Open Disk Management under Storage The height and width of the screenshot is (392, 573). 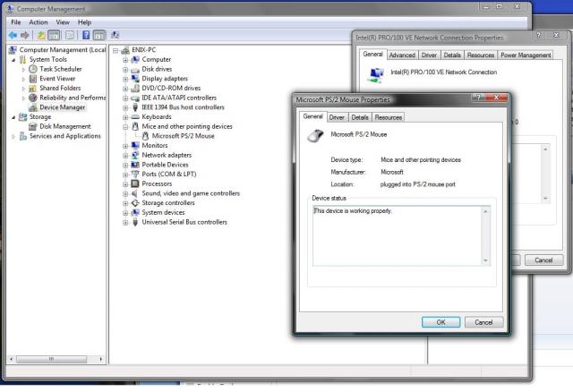(65, 126)
